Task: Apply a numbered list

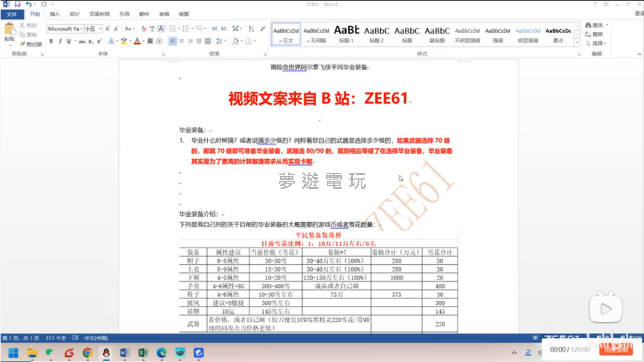Action: pos(186,29)
